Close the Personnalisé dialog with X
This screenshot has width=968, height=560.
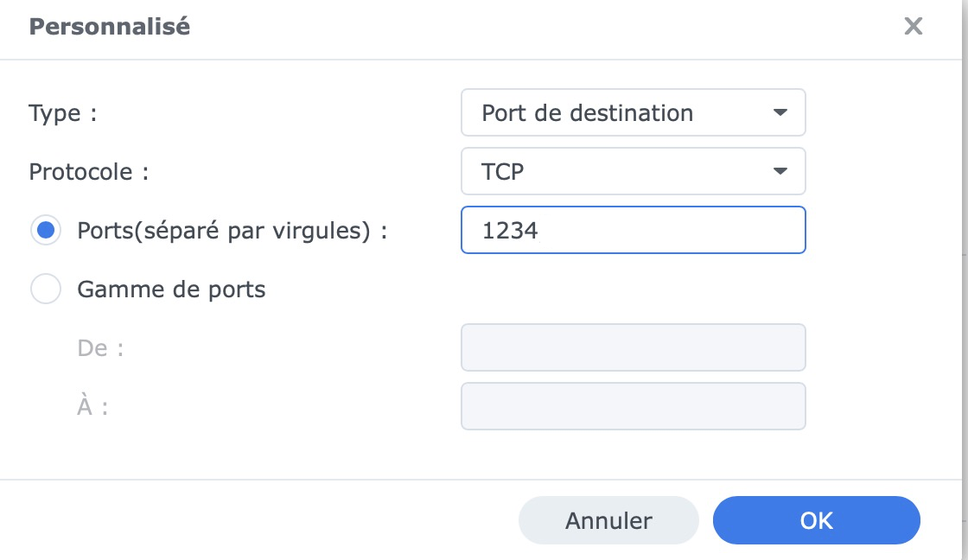coord(913,27)
